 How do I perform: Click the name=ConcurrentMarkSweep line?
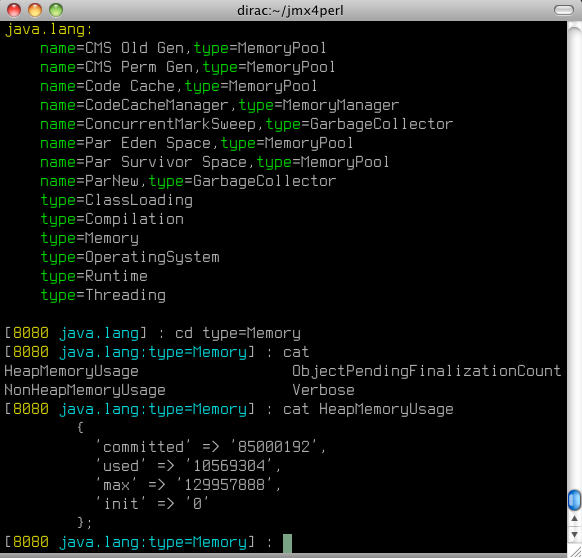246,124
